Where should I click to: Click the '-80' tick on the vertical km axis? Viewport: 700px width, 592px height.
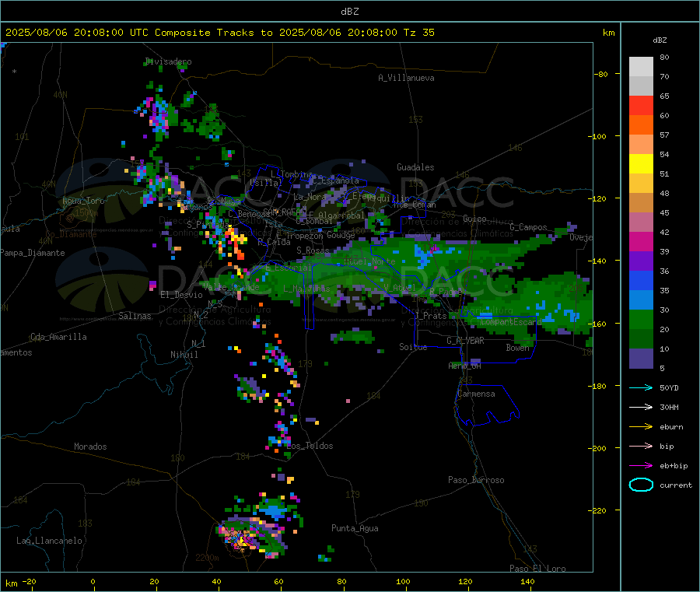tap(600, 74)
